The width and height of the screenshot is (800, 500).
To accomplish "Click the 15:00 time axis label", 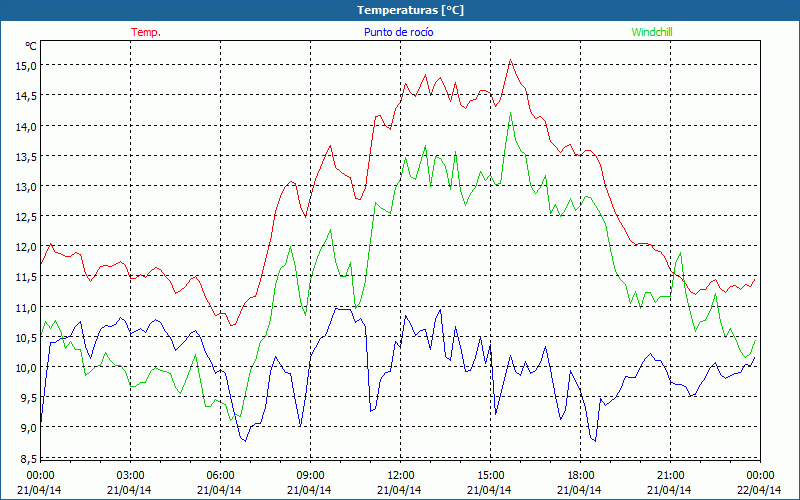I will 490,476.
